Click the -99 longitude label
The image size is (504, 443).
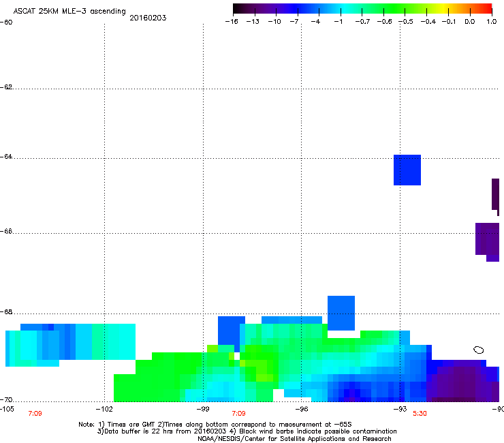click(203, 409)
